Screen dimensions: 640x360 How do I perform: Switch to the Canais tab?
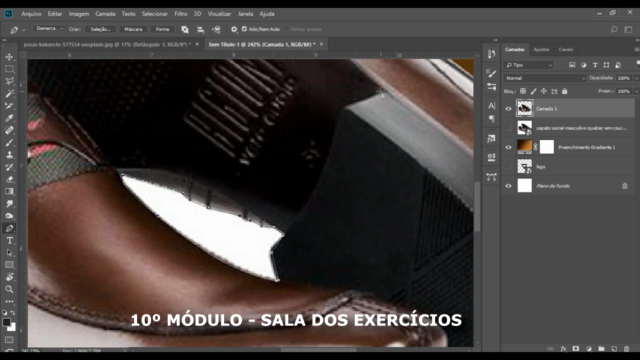pyautogui.click(x=566, y=49)
